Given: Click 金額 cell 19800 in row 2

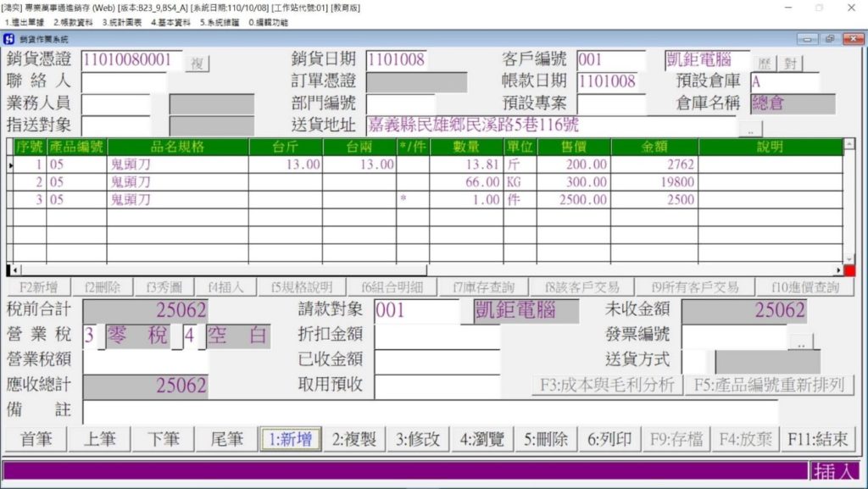Looking at the screenshot, I should [655, 182].
